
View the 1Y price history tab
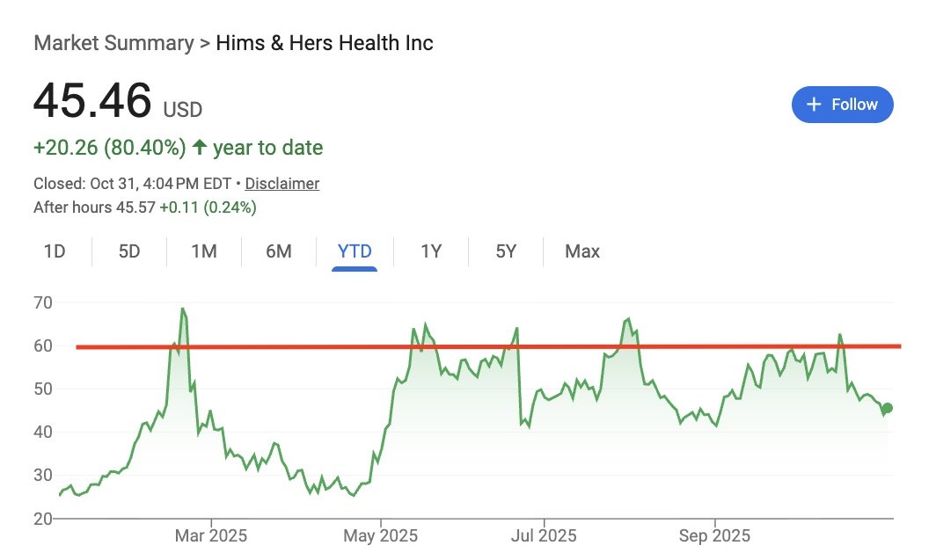pos(431,251)
